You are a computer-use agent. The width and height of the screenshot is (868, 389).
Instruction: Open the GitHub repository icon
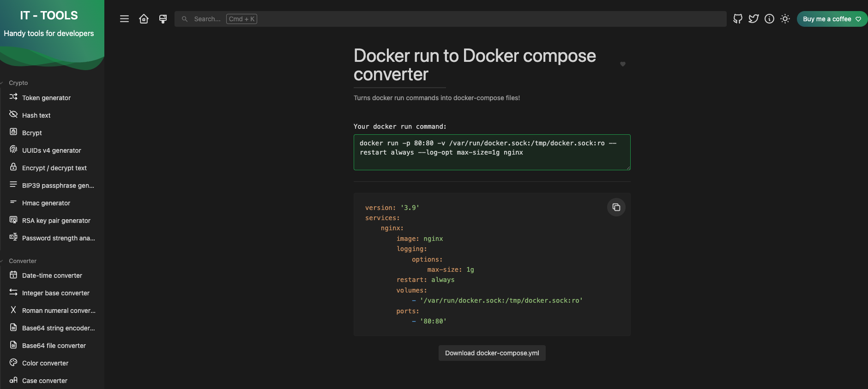(738, 19)
